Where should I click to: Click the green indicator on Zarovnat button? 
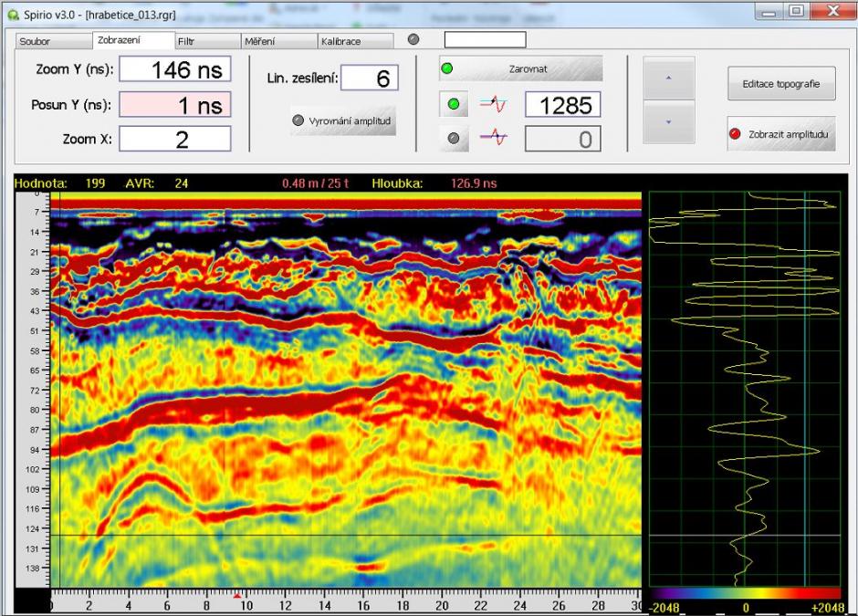(x=447, y=69)
